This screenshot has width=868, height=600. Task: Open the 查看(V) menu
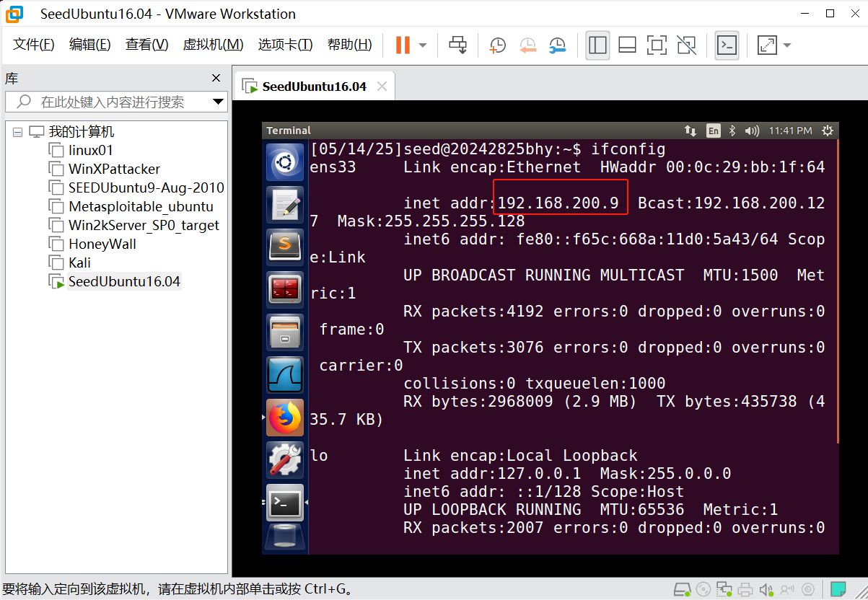click(146, 45)
